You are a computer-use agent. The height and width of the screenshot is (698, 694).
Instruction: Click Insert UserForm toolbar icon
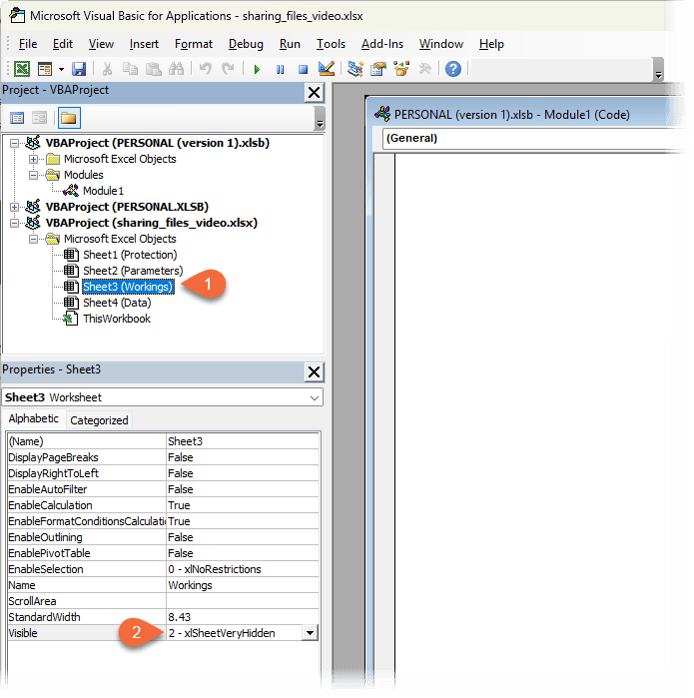click(45, 69)
